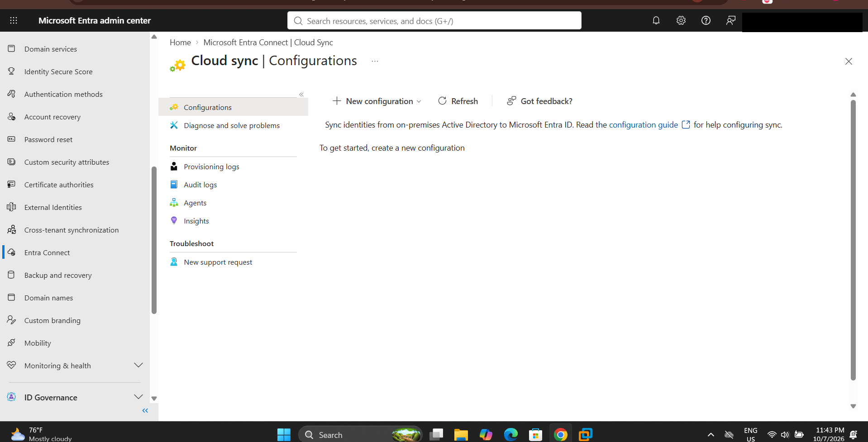The image size is (868, 442).
Task: Click the Custom security attributes icon
Action: point(12,162)
